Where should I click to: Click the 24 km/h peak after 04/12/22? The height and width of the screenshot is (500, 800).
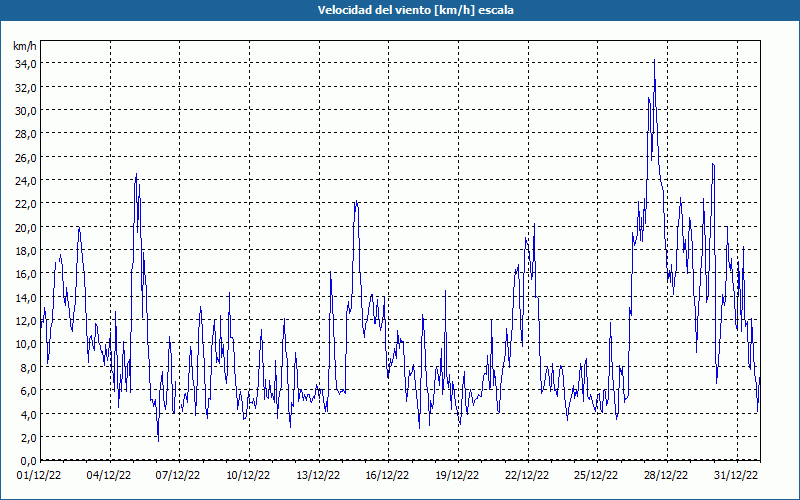coord(136,174)
